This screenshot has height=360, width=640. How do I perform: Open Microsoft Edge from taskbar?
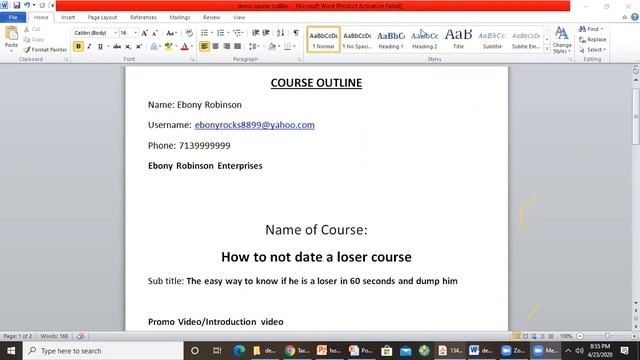tap(239, 351)
